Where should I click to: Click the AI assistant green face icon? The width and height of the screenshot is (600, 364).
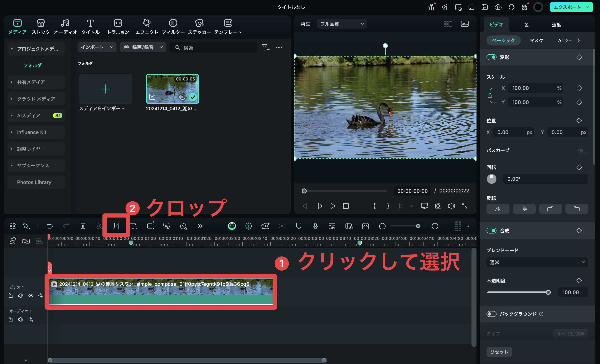pyautogui.click(x=232, y=226)
